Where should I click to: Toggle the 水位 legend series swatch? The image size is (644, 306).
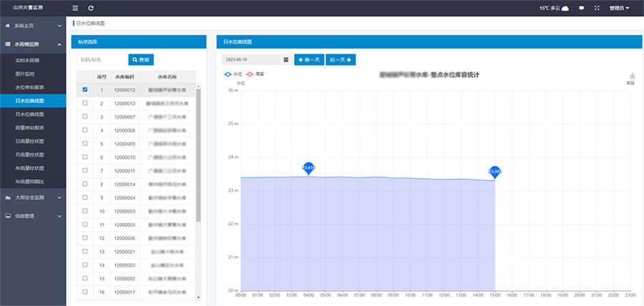[228, 74]
